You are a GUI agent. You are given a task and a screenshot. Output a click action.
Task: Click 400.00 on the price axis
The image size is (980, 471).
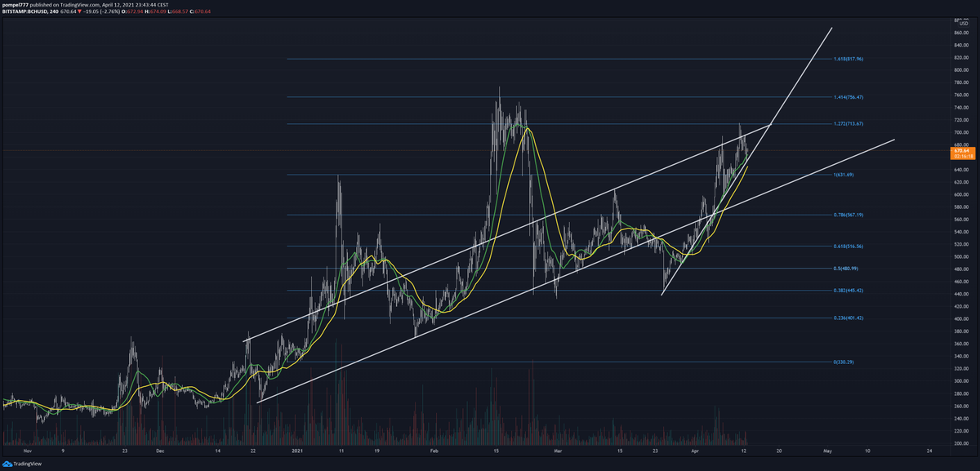click(x=960, y=318)
